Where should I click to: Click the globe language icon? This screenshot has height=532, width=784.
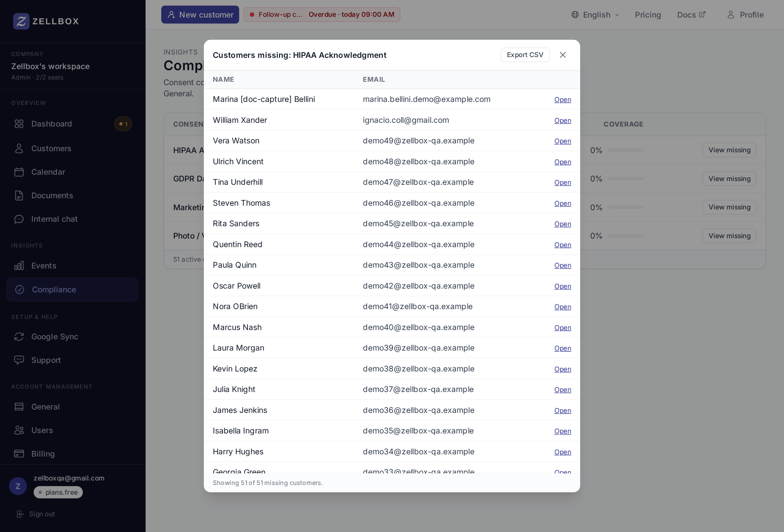point(575,15)
